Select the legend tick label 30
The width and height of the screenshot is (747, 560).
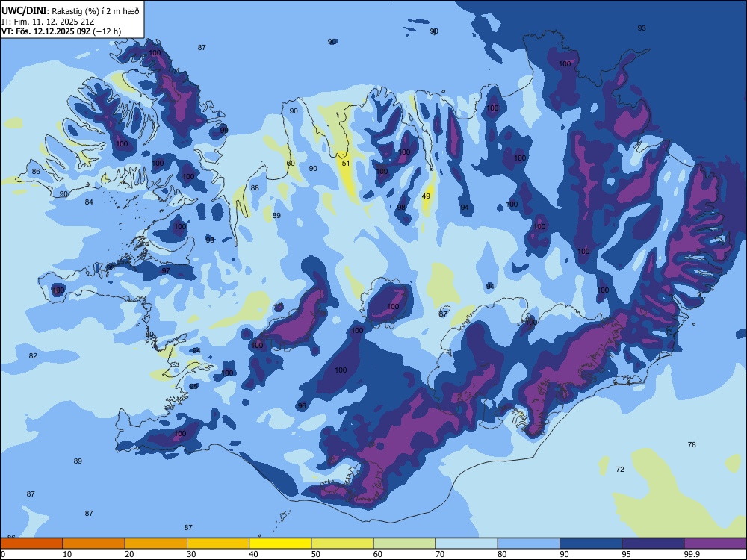pos(191,554)
